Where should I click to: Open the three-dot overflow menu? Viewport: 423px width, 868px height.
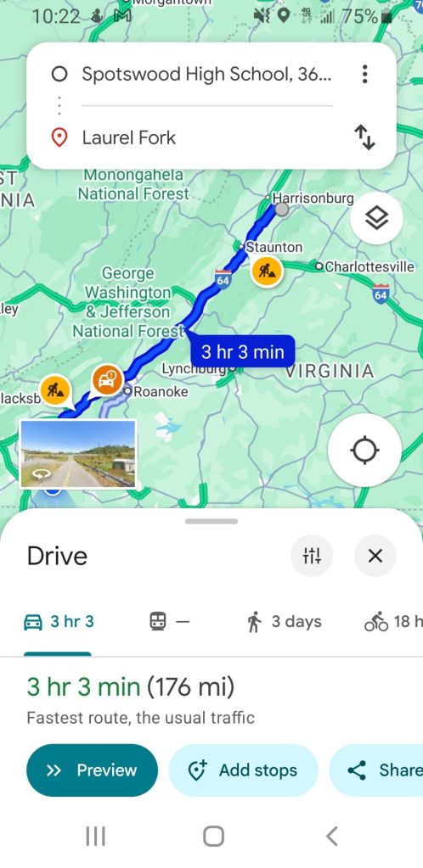pos(364,74)
